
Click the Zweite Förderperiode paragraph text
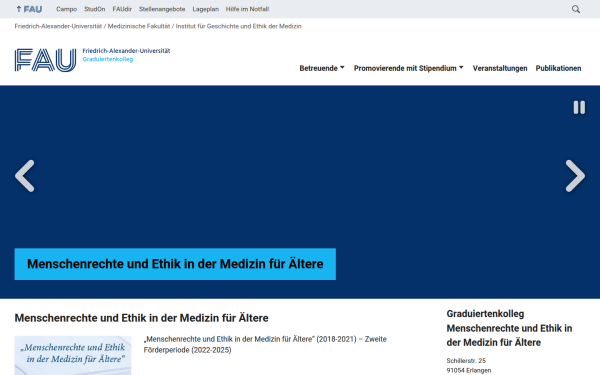(265, 344)
